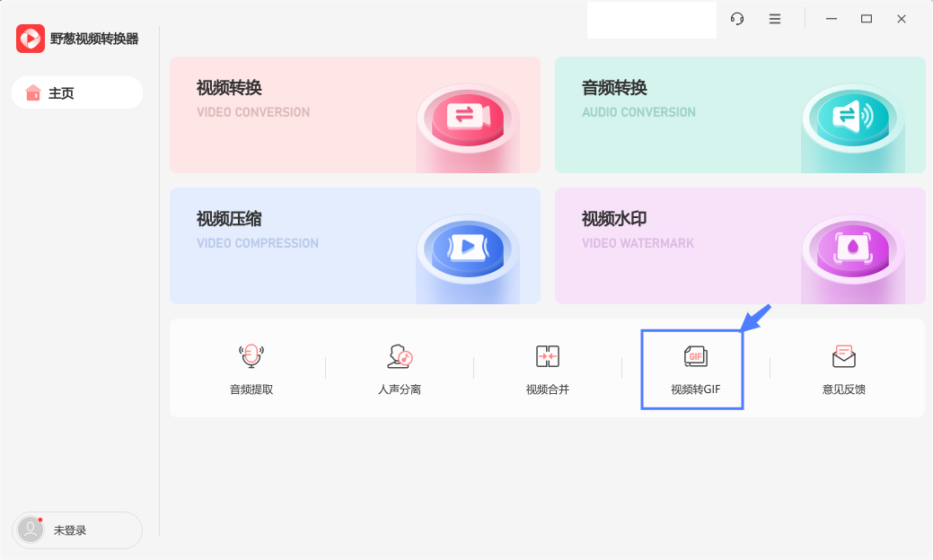This screenshot has width=933, height=560.
Task: Click the 未登录 login button
Action: point(77,530)
